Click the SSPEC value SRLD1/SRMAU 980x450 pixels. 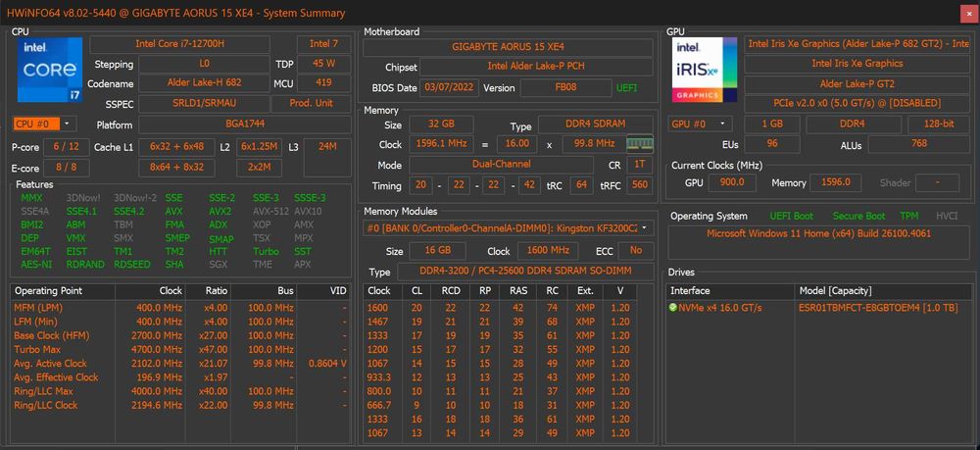click(x=205, y=103)
